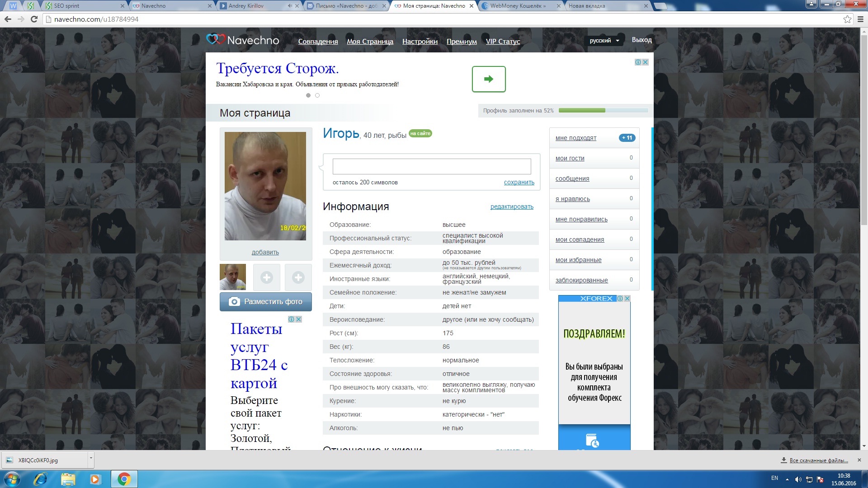The height and width of the screenshot is (488, 868).
Task: Click добавить under profile photo
Action: (265, 252)
